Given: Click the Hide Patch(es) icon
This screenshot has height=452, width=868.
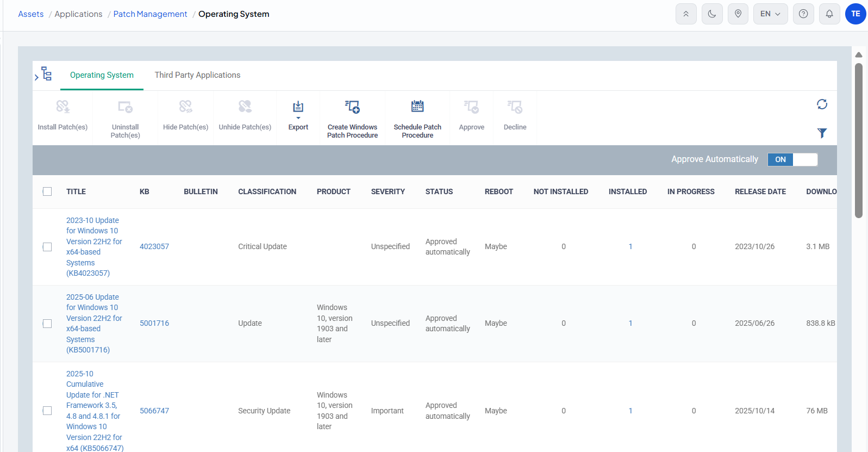Looking at the screenshot, I should tap(185, 107).
